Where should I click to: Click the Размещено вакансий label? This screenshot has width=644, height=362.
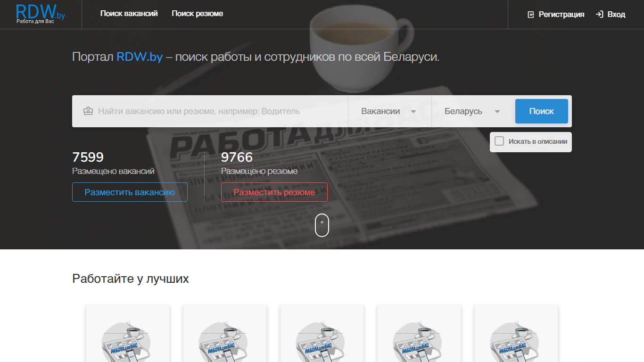(113, 171)
